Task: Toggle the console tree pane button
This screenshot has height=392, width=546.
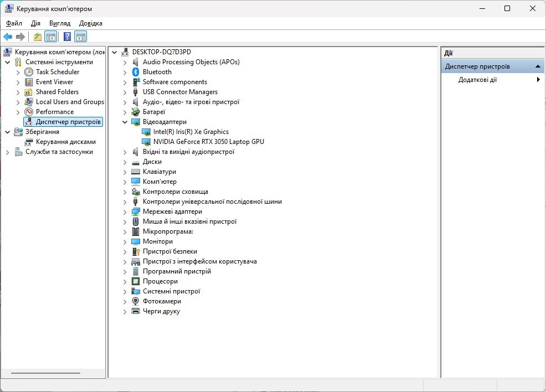Action: (x=51, y=37)
